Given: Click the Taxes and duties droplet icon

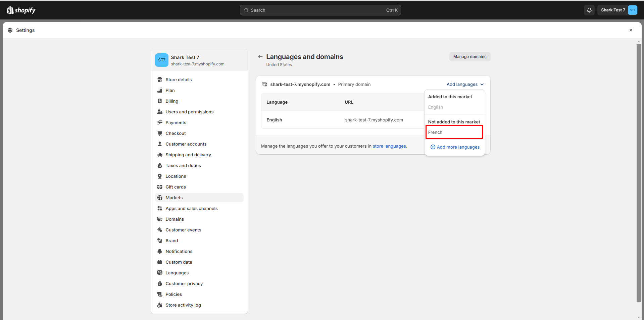Looking at the screenshot, I should (160, 165).
